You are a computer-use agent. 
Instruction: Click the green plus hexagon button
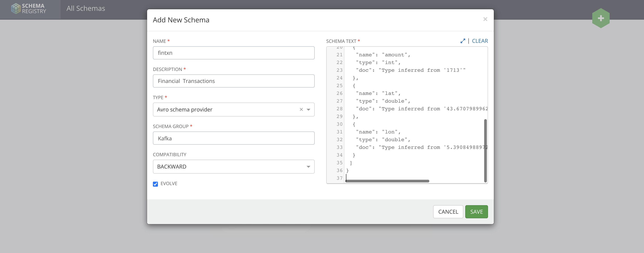601,18
